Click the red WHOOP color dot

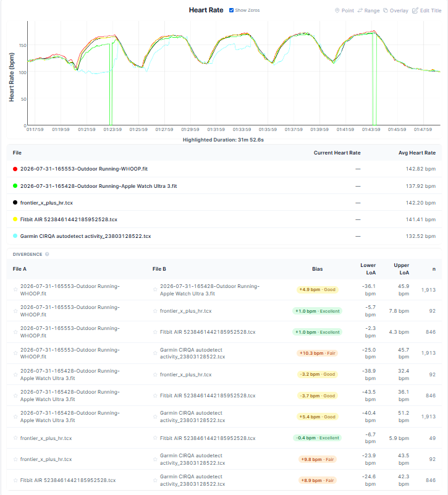[x=15, y=169]
